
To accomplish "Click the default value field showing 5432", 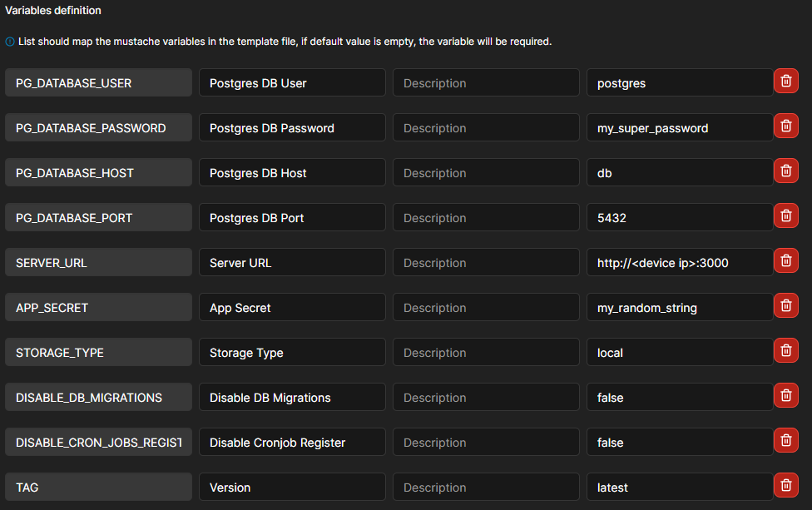I will pos(679,218).
